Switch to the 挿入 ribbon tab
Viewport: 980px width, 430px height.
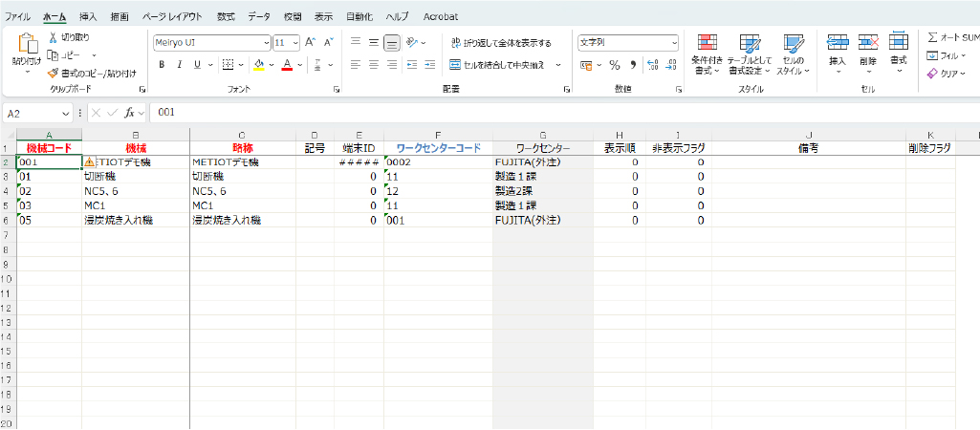point(88,16)
